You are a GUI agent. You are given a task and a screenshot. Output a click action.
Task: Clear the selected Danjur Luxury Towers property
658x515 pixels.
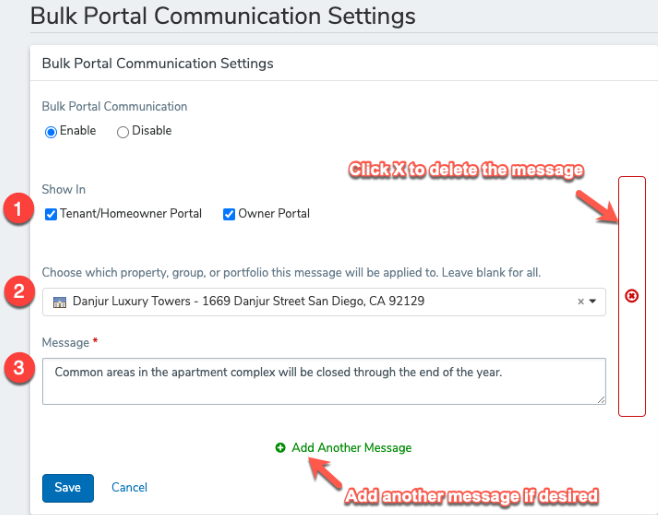pos(580,301)
